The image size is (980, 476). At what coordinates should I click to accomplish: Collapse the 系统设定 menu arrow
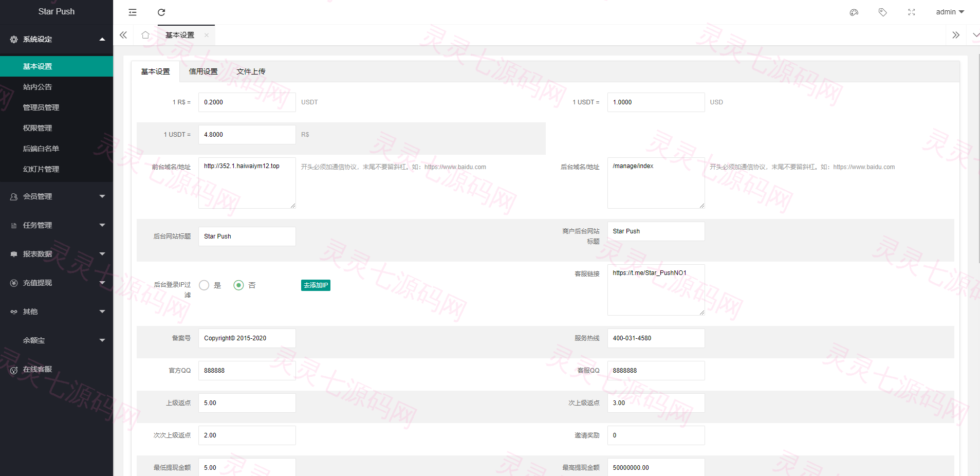[102, 39]
